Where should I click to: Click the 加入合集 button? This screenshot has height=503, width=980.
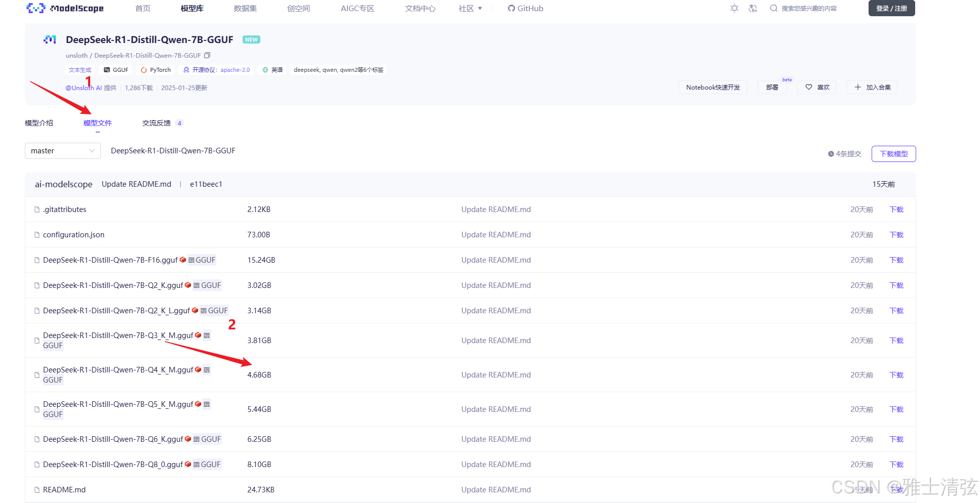(x=872, y=87)
